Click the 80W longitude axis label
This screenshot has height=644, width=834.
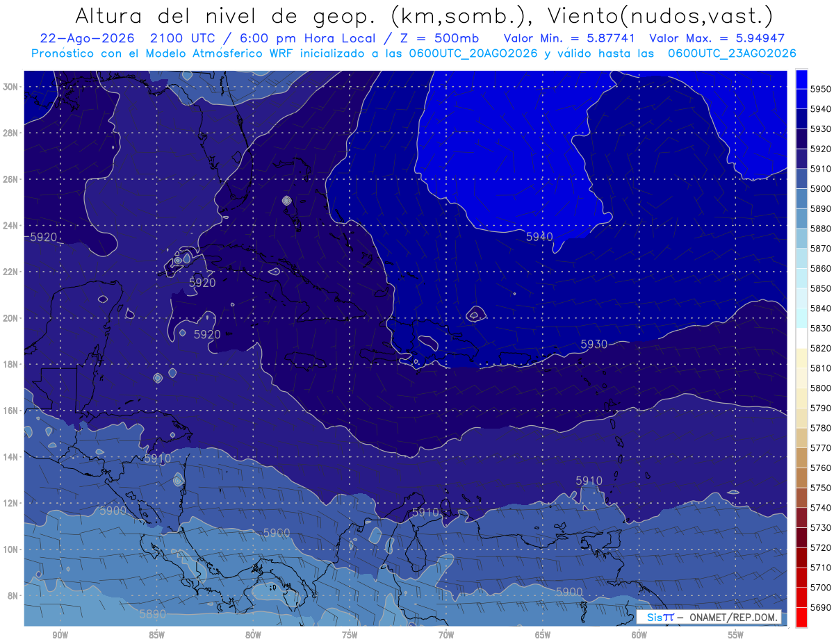coord(253,635)
